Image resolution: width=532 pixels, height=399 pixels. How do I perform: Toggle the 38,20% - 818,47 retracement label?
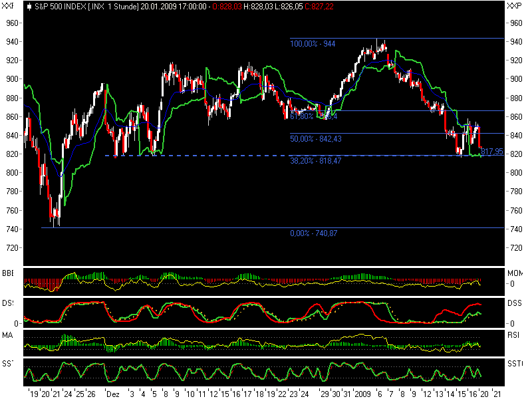click(315, 162)
